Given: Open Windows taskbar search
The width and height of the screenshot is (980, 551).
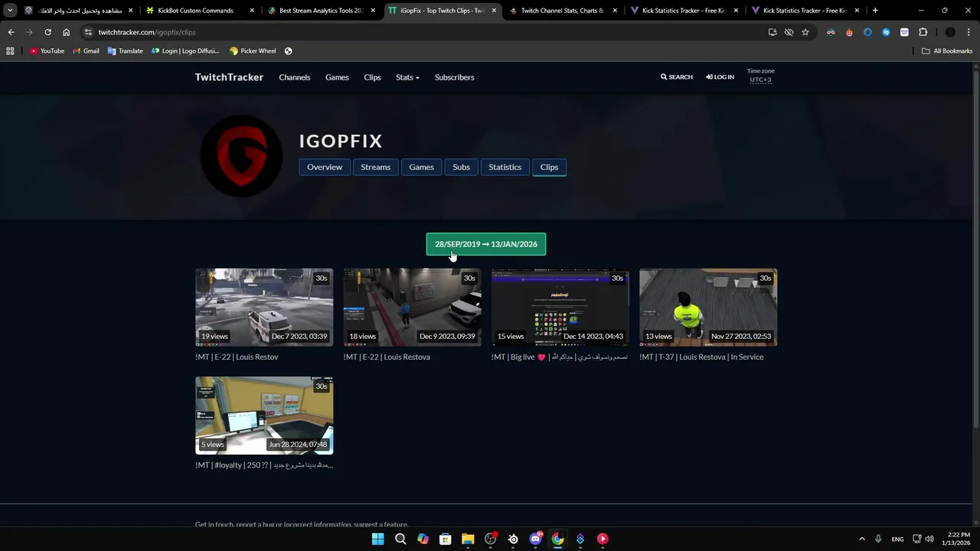Looking at the screenshot, I should 400,539.
